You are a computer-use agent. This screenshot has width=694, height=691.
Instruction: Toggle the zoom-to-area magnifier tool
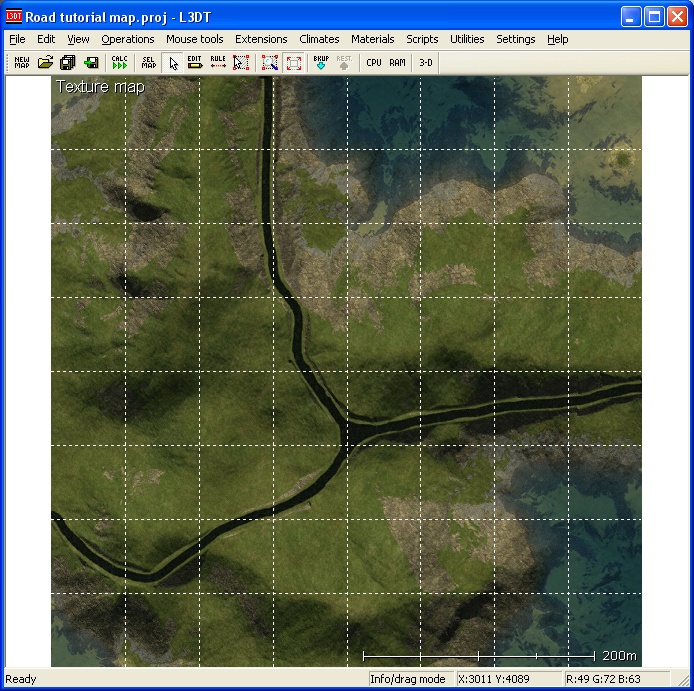pos(269,62)
